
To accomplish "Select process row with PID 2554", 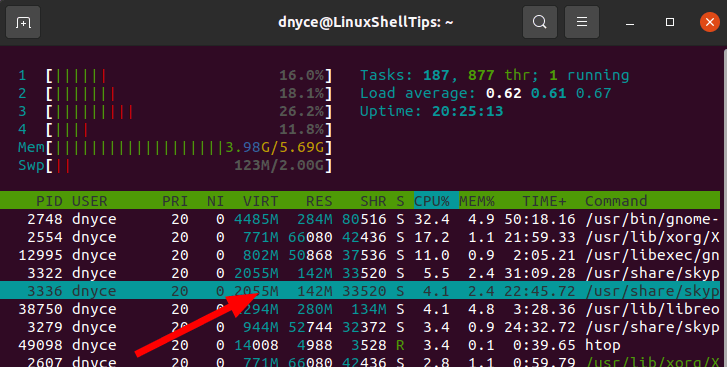I will pos(360,237).
